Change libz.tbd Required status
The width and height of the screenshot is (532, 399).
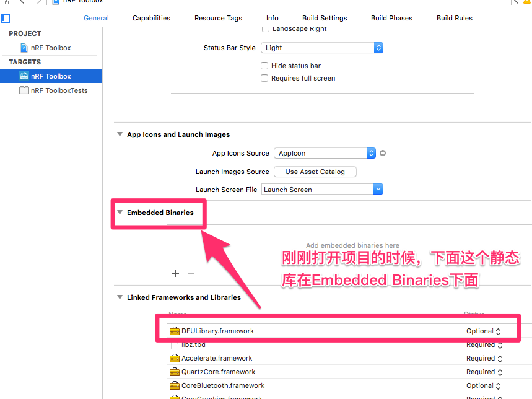pos(484,345)
